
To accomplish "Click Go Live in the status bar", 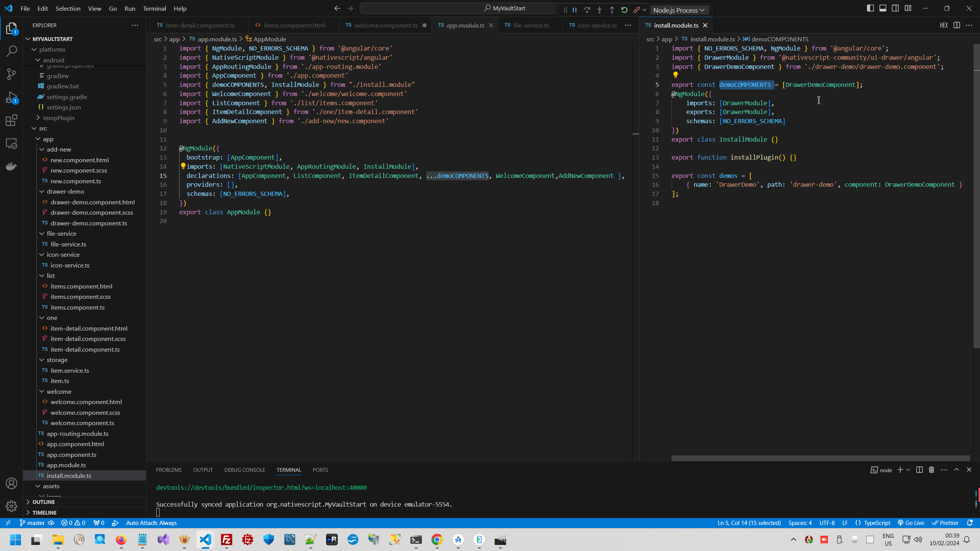I will click(x=911, y=523).
